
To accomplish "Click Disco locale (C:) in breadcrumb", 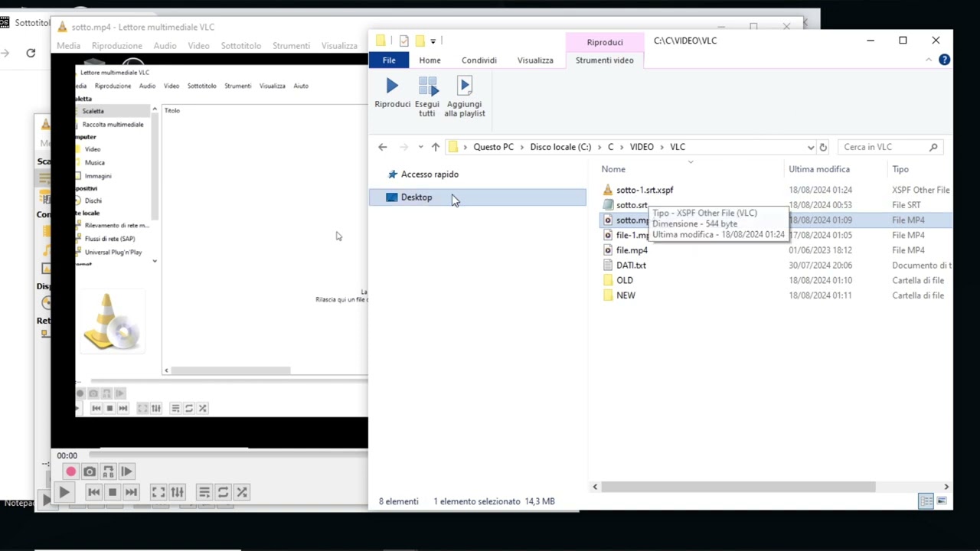I will 560,147.
